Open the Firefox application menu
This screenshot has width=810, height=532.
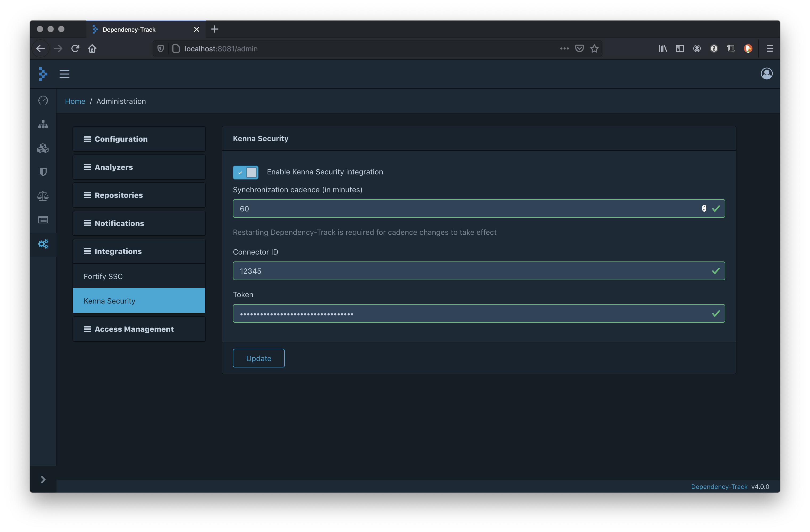[x=770, y=49]
